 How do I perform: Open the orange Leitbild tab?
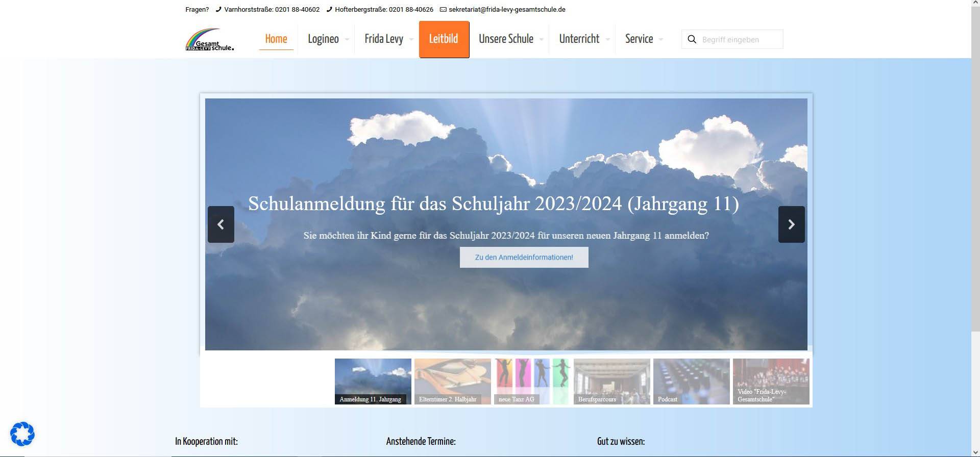click(x=444, y=39)
